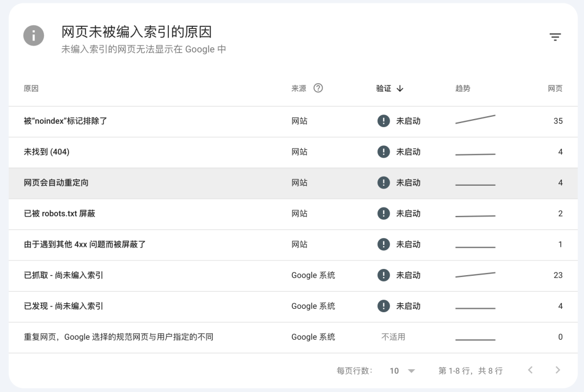Click the subtitle 未编入索引的网页无法显示在 Google 中
This screenshot has width=584, height=392.
tap(143, 49)
